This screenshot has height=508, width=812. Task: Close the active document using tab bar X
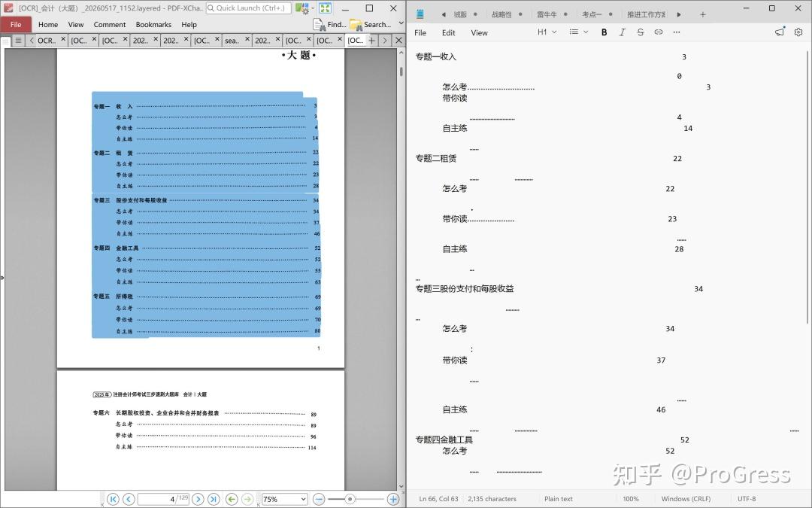pyautogui.click(x=398, y=40)
